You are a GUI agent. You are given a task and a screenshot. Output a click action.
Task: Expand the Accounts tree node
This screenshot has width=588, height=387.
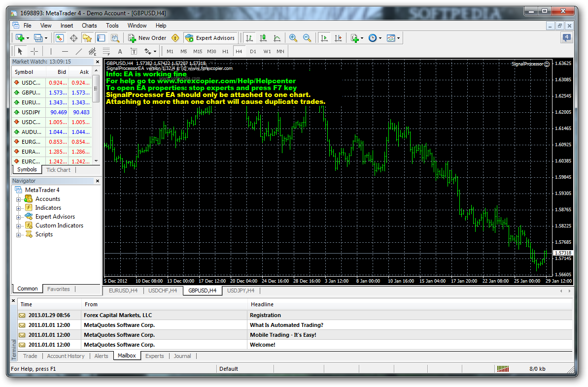click(18, 199)
